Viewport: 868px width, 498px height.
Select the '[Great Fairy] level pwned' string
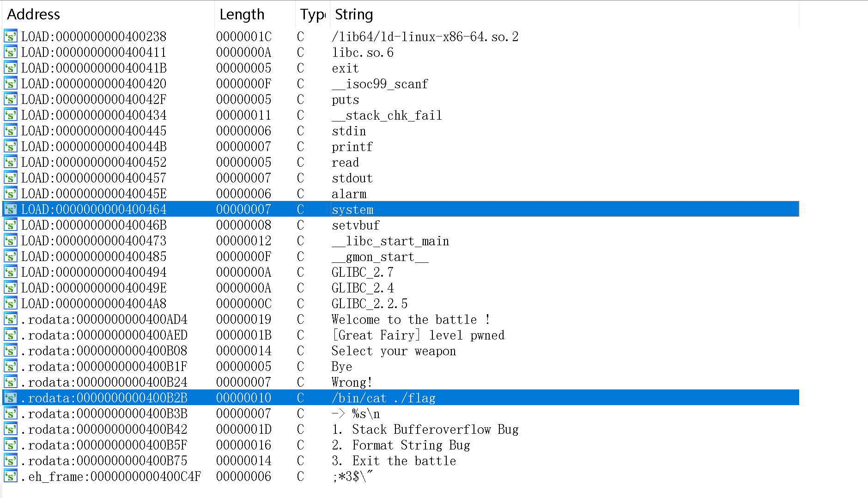pos(418,335)
